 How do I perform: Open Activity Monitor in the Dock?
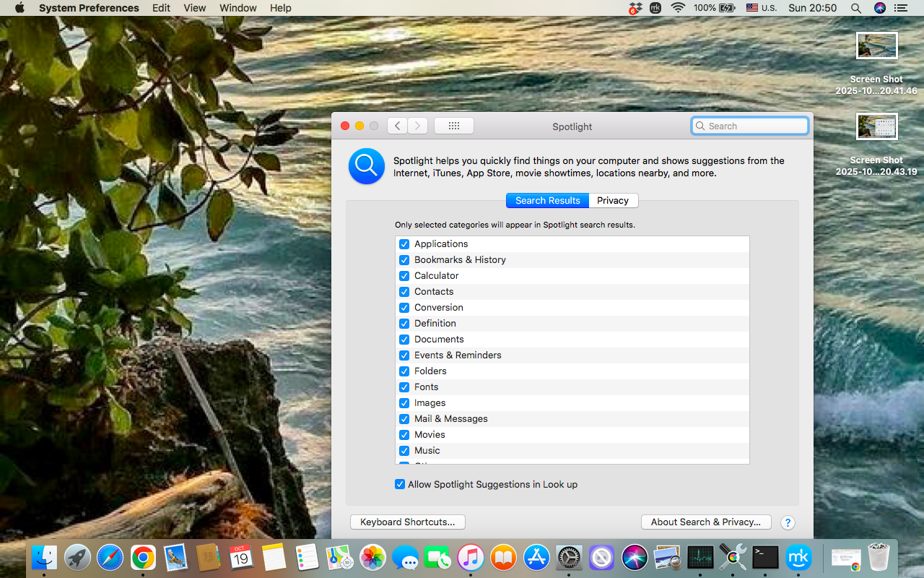(x=699, y=557)
